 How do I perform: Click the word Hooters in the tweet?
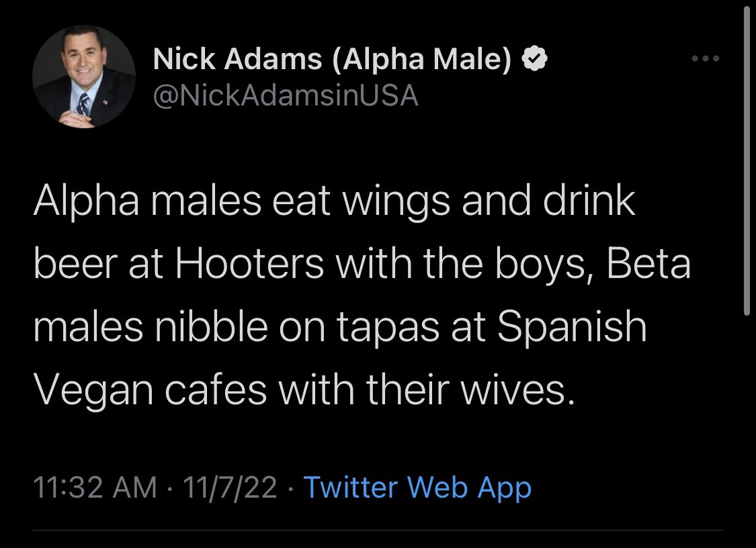coord(249,264)
